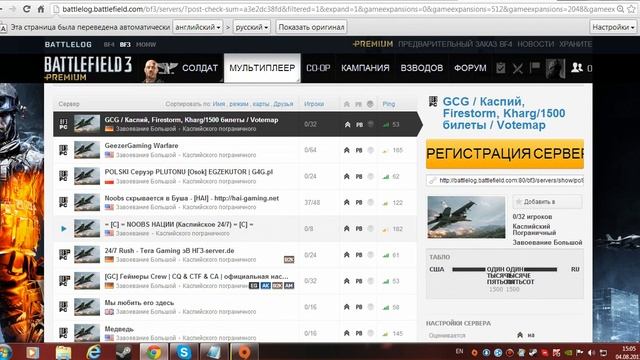Open the flag notifications icon in the nav bar

click(534, 67)
